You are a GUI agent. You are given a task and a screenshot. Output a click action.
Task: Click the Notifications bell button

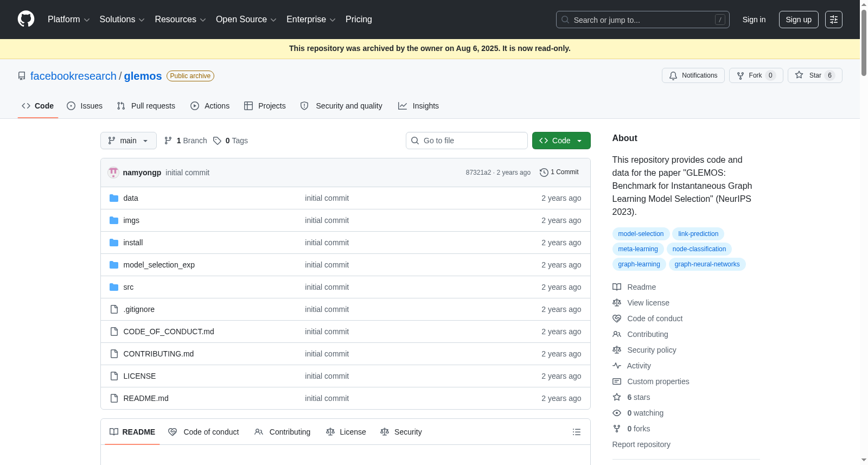click(693, 75)
